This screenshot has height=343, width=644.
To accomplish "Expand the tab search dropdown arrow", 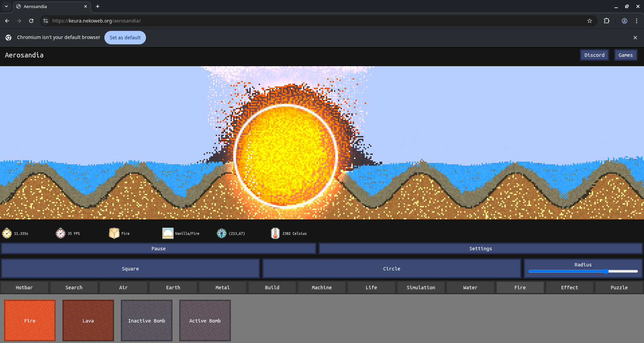I will [6, 6].
